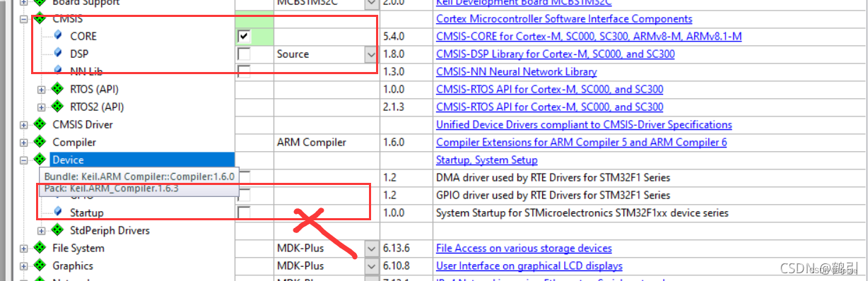868x281 pixels.
Task: Click the version 6.10.8 cell
Action: coord(406,265)
